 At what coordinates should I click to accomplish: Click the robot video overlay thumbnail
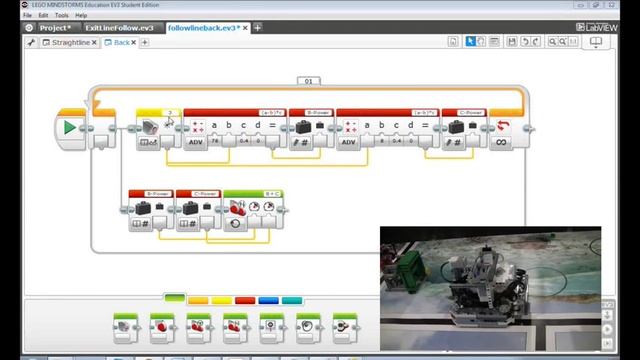pos(490,289)
